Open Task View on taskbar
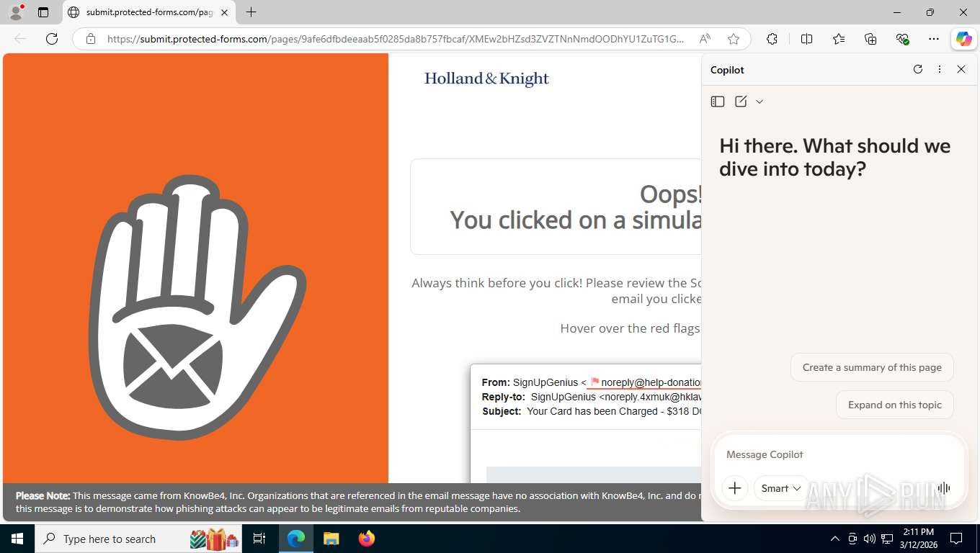 tap(259, 539)
